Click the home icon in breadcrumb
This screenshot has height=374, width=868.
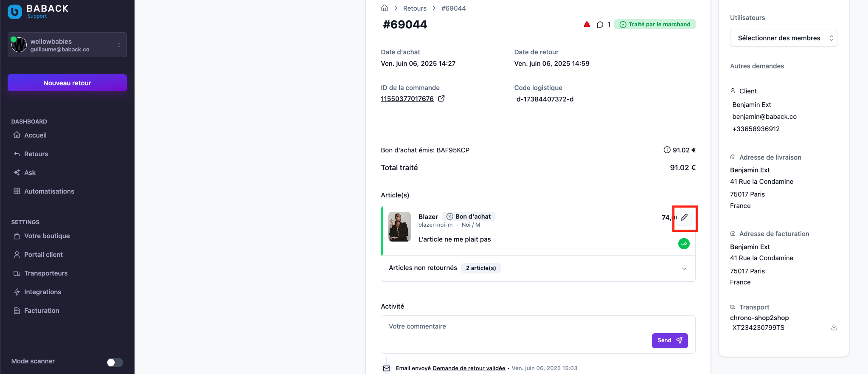385,8
